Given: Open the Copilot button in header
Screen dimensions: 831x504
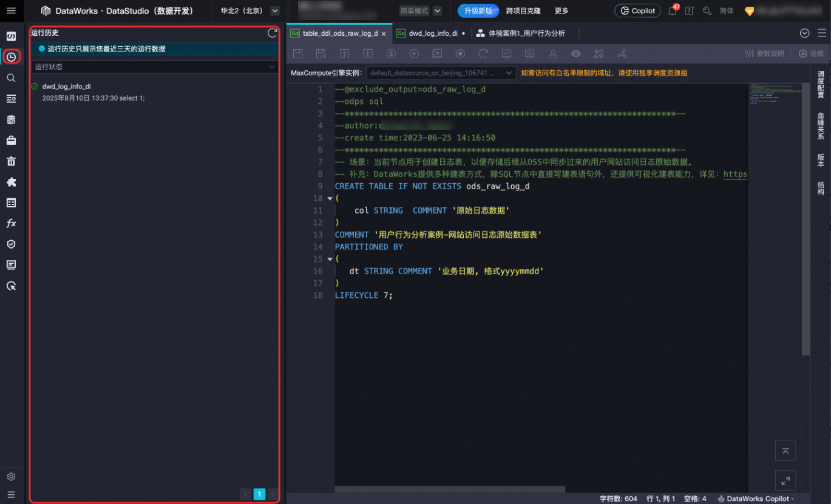Looking at the screenshot, I should point(637,11).
